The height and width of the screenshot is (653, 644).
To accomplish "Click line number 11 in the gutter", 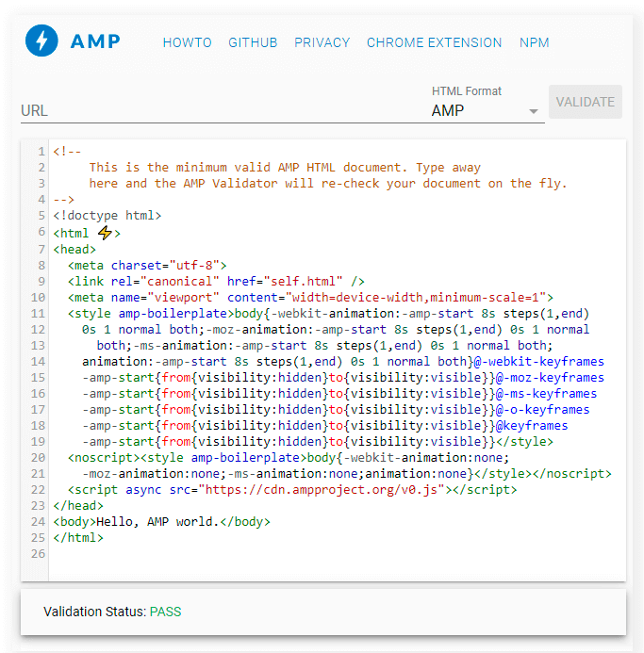I will point(38,313).
